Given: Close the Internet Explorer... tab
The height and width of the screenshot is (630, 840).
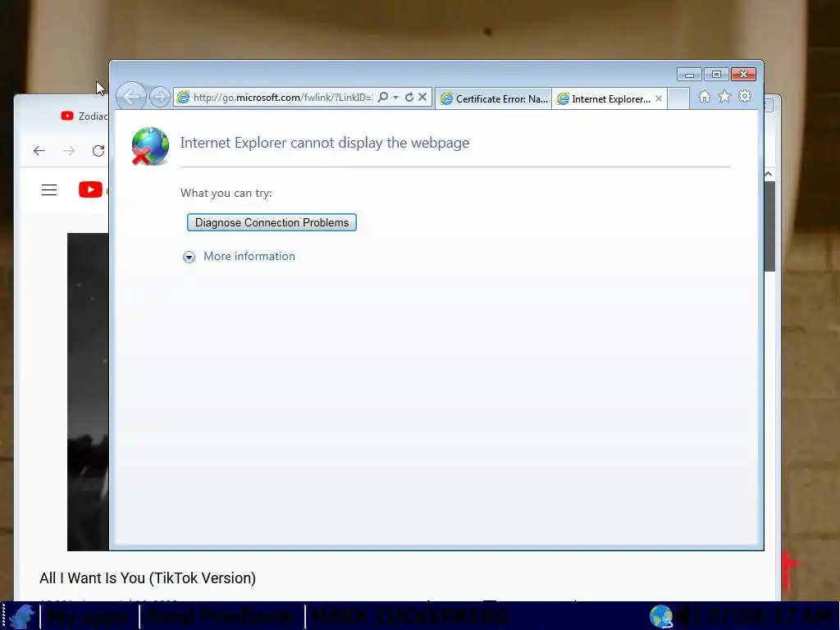Looking at the screenshot, I should point(659,98).
